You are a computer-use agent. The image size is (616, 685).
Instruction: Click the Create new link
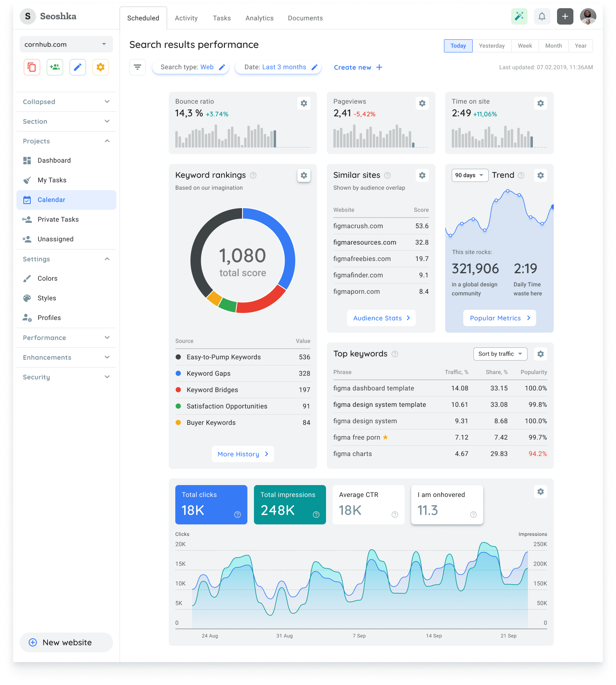358,67
